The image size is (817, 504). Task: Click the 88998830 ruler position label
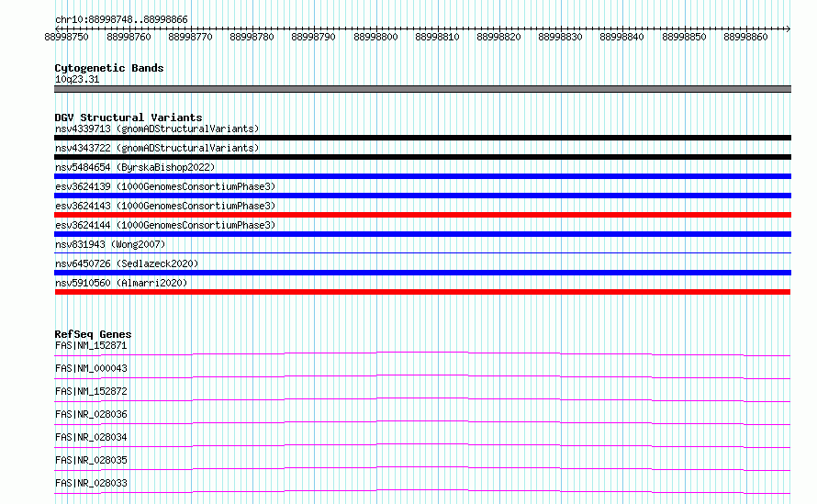pos(560,37)
